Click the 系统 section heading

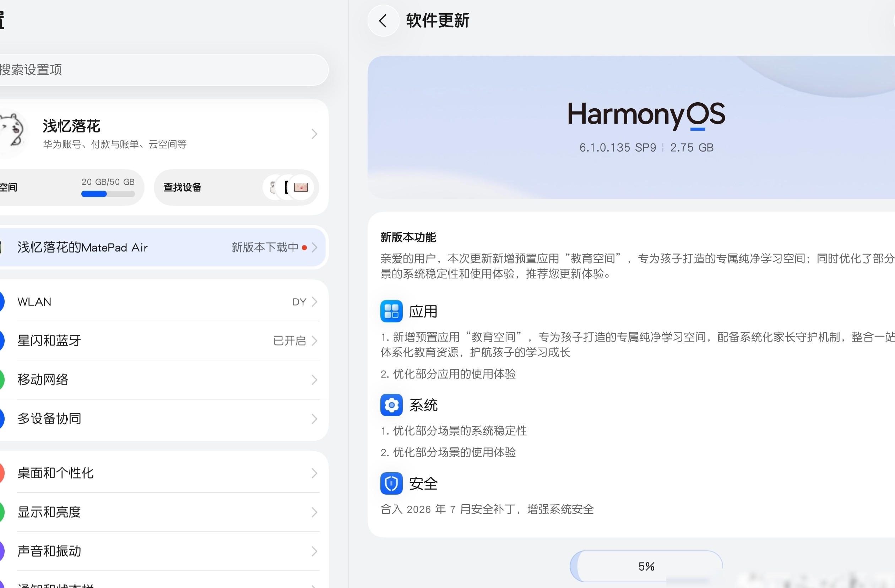423,405
